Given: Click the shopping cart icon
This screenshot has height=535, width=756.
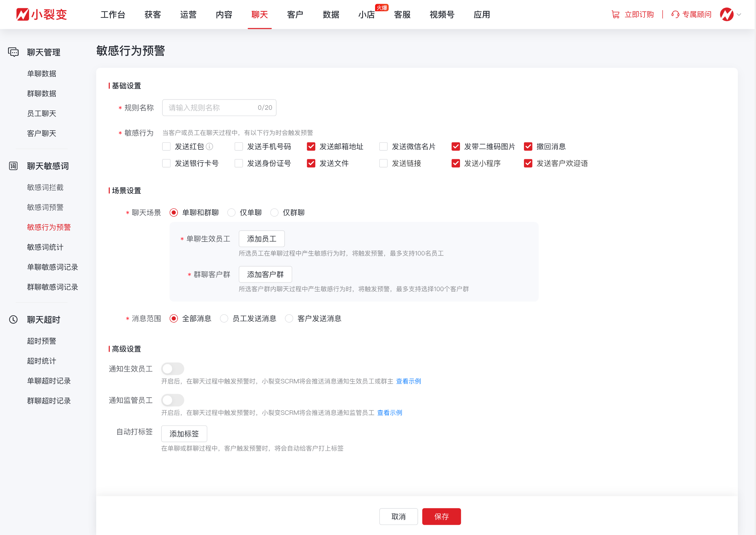Looking at the screenshot, I should tap(615, 15).
